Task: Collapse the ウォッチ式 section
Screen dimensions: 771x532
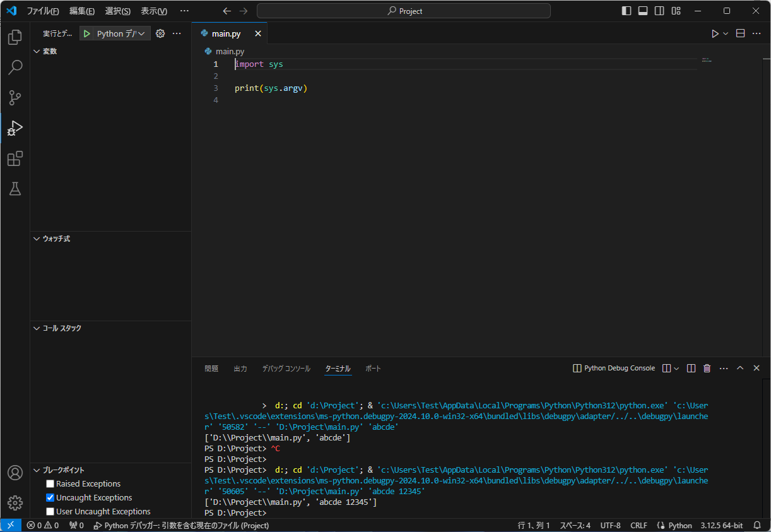Action: click(x=110, y=239)
